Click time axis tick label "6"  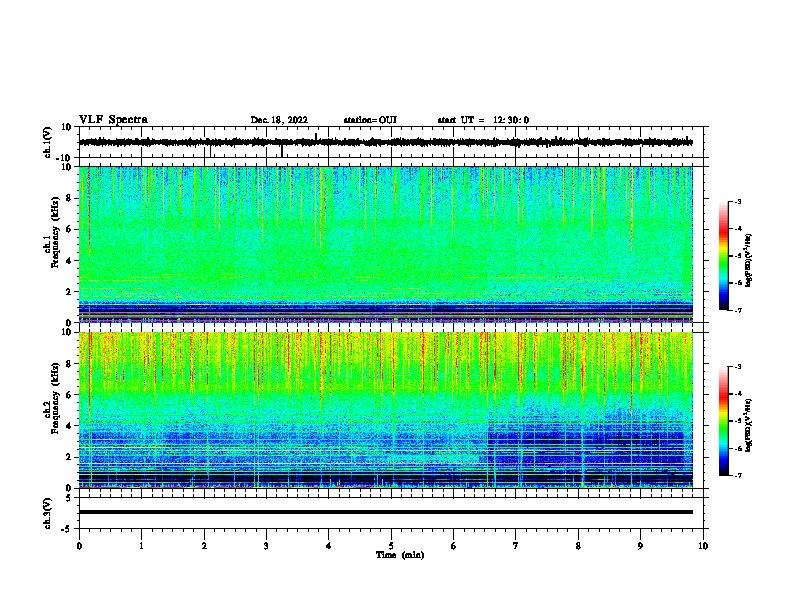coord(454,546)
